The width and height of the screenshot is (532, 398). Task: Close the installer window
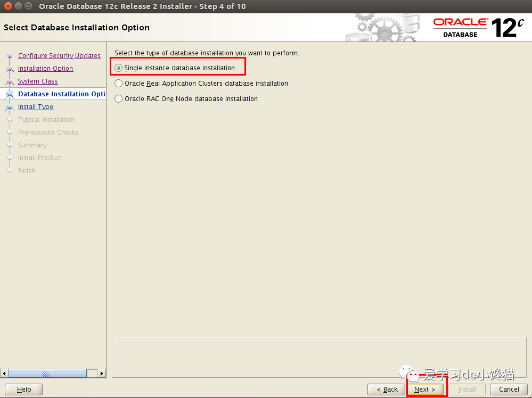click(x=8, y=6)
